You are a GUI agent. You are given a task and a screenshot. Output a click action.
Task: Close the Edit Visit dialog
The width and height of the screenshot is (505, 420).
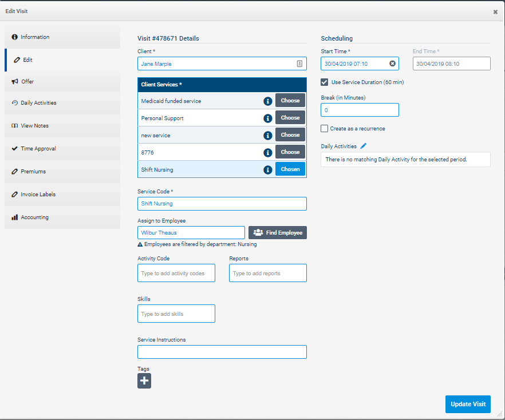point(495,11)
